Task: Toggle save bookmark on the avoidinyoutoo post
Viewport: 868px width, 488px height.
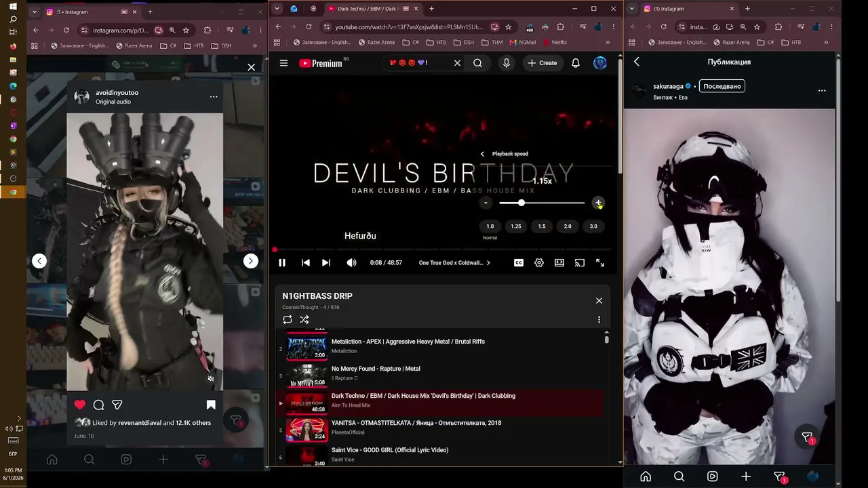Action: coord(211,405)
